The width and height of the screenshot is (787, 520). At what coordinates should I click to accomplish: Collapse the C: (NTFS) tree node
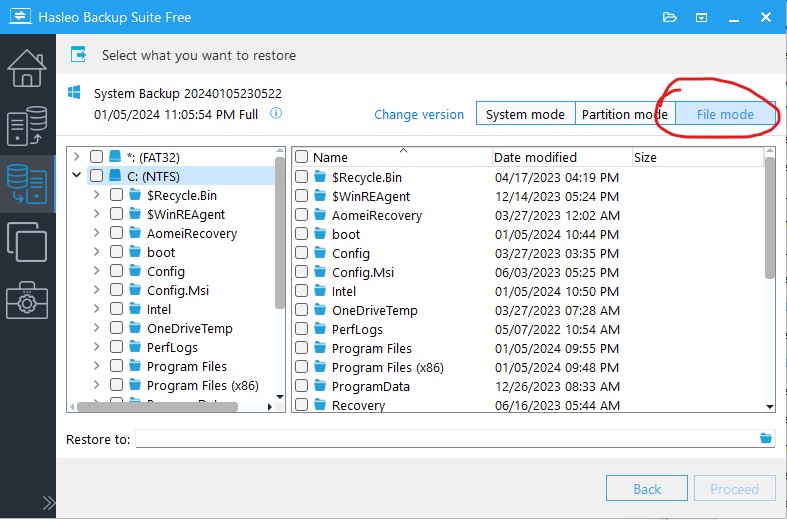(x=77, y=176)
